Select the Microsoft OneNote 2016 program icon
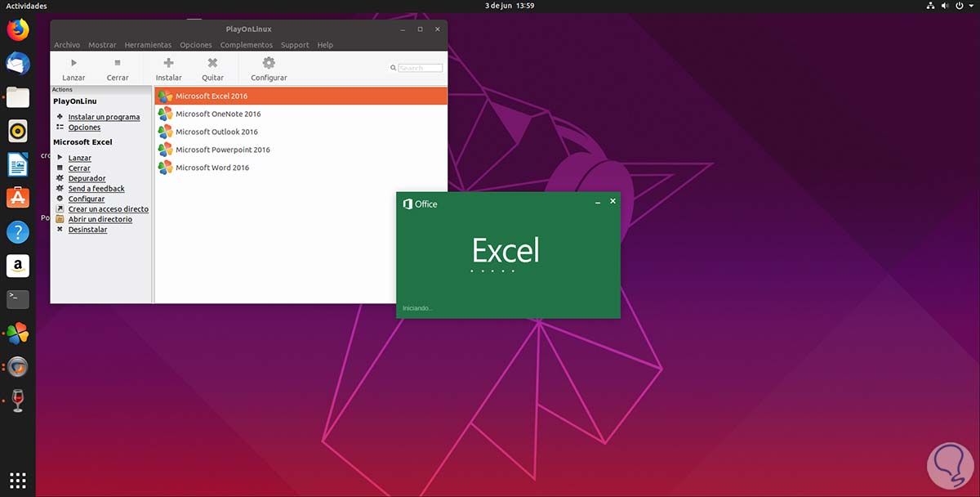Viewport: 980px width, 497px height. click(166, 114)
